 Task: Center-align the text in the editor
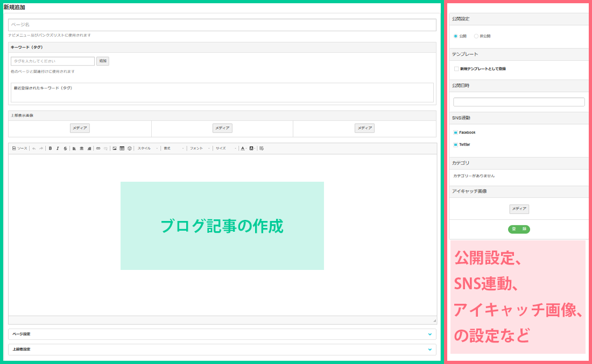pos(81,148)
